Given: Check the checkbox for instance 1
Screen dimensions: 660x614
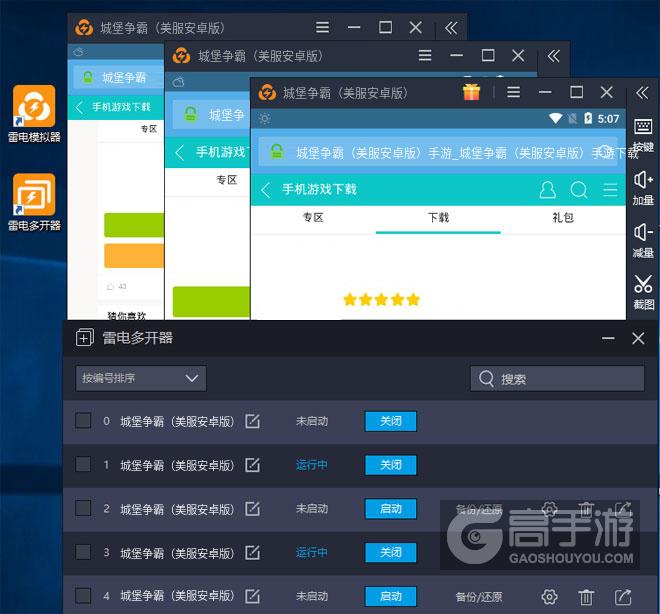Looking at the screenshot, I should pyautogui.click(x=83, y=464).
